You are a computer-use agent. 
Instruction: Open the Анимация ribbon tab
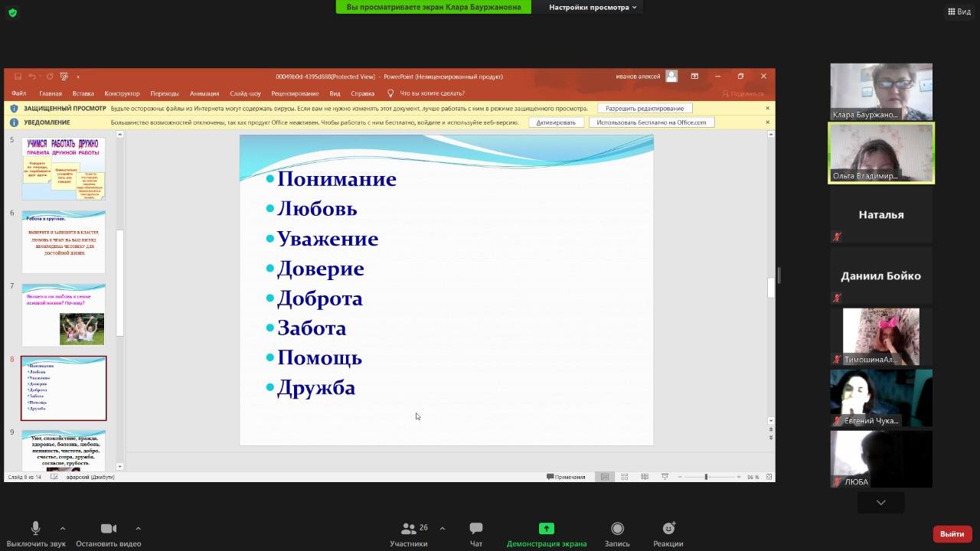204,93
